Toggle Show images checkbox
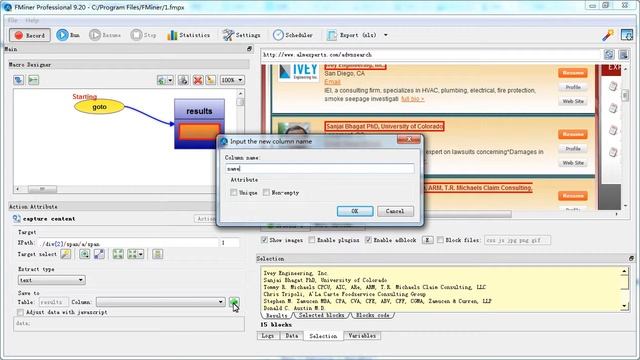The height and width of the screenshot is (360, 640). click(264, 240)
